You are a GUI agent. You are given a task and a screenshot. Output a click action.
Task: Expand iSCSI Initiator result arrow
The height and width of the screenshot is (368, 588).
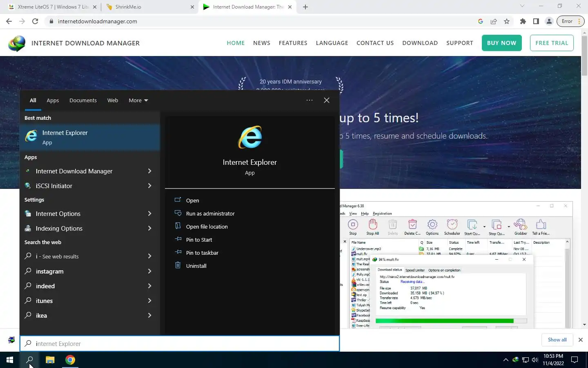point(149,186)
